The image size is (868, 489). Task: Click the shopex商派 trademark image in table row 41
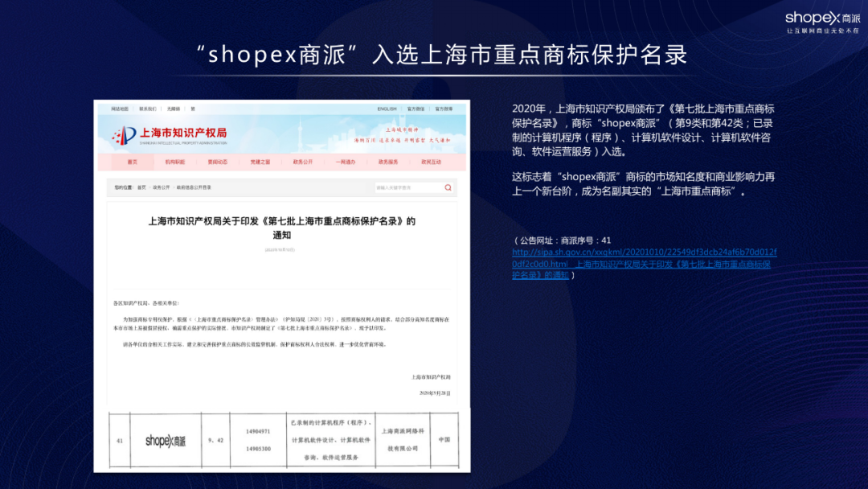click(x=166, y=441)
